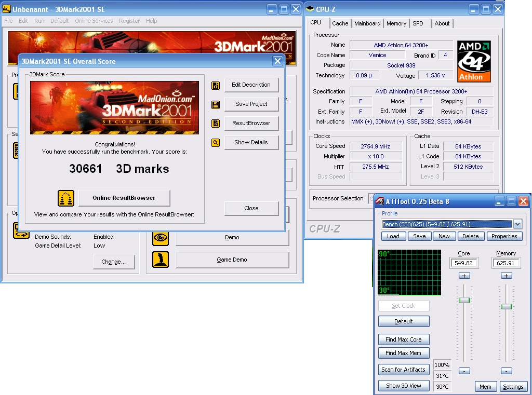Click the Edit Description icon
Viewport: 532px width, 395px height.
click(216, 86)
